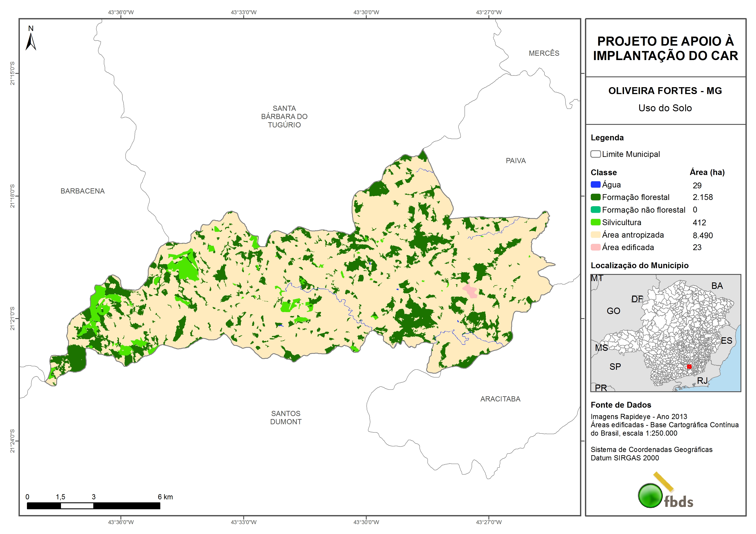Image resolution: width=756 pixels, height=534 pixels.
Task: Click the Água blue legend swatch
Action: tap(595, 185)
